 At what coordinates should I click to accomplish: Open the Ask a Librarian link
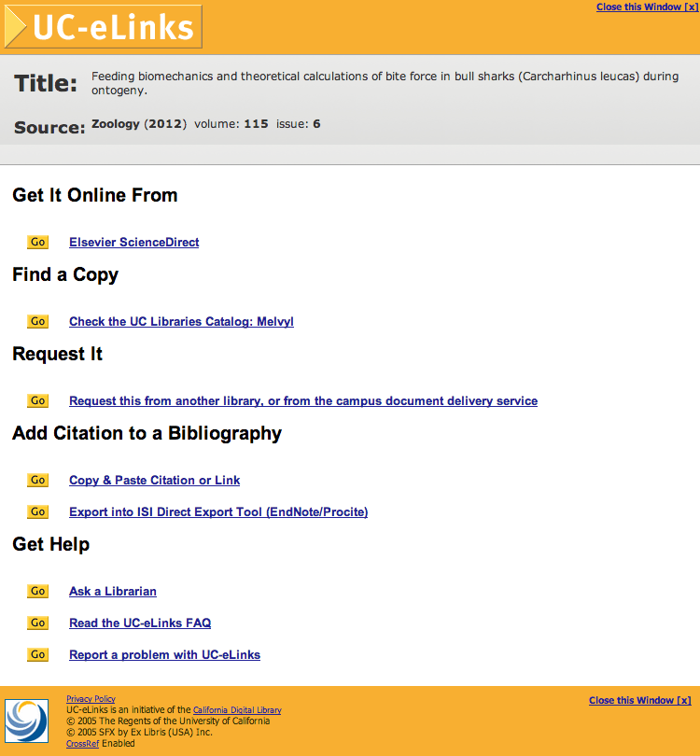(113, 591)
